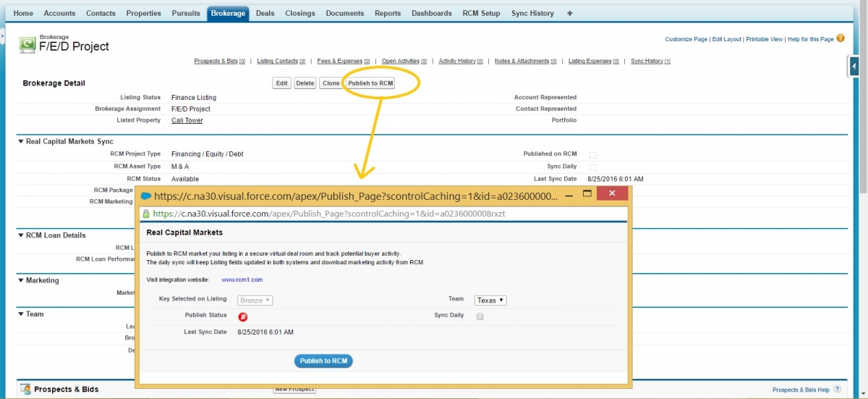
Task: Click the red Publish Status icon in popup
Action: [243, 316]
